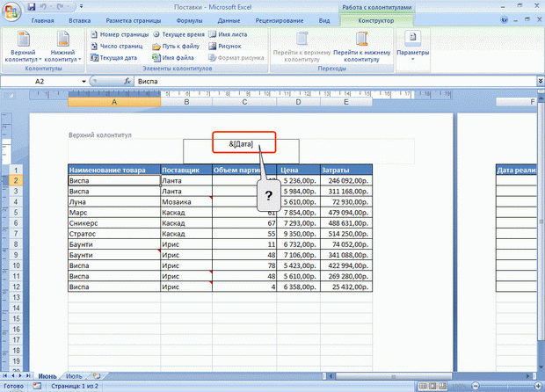Select column D header
Image resolution: width=545 pixels, height=392 pixels.
click(298, 102)
